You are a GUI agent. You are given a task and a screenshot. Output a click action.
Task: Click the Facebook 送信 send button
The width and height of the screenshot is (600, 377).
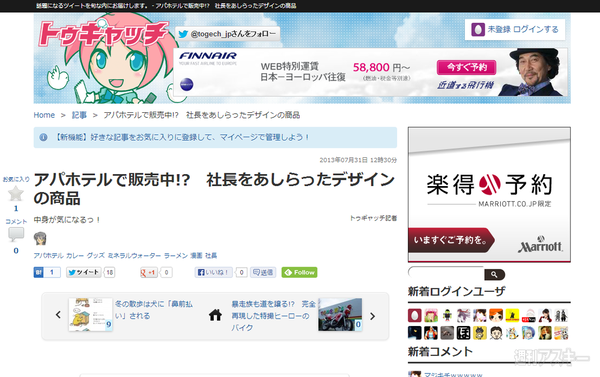263,273
